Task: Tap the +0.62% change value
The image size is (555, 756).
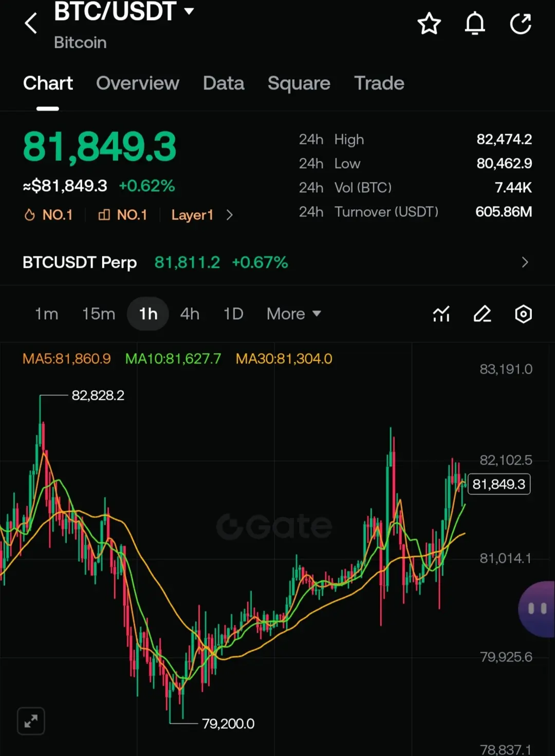Action: [147, 186]
